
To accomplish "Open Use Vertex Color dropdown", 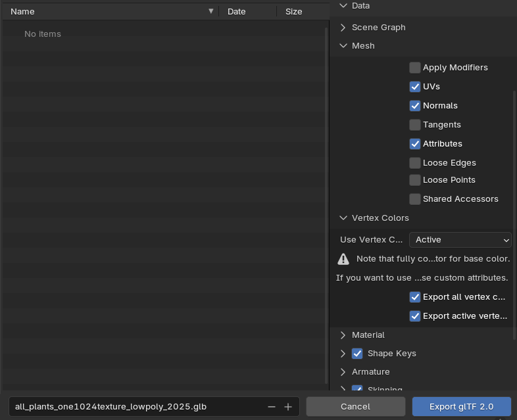I will click(460, 240).
